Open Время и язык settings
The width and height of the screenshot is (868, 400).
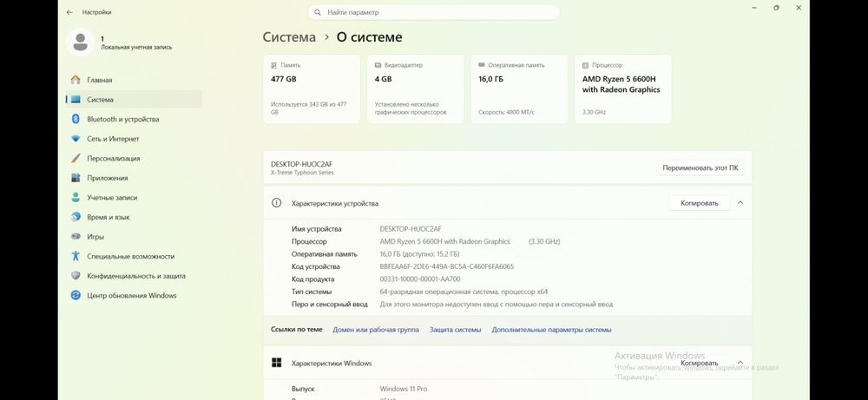pyautogui.click(x=134, y=218)
